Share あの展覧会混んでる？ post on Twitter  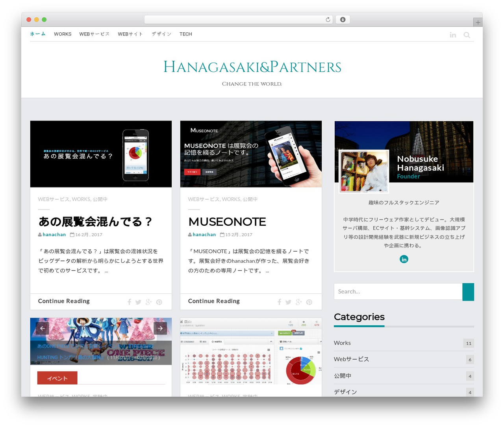click(x=138, y=302)
